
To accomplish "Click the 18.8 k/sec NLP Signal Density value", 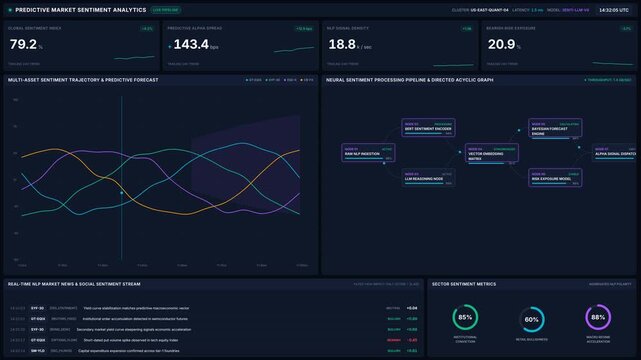I will pos(350,45).
